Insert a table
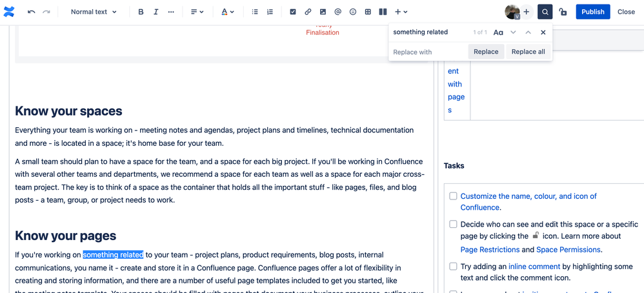The height and width of the screenshot is (293, 644). [x=368, y=12]
